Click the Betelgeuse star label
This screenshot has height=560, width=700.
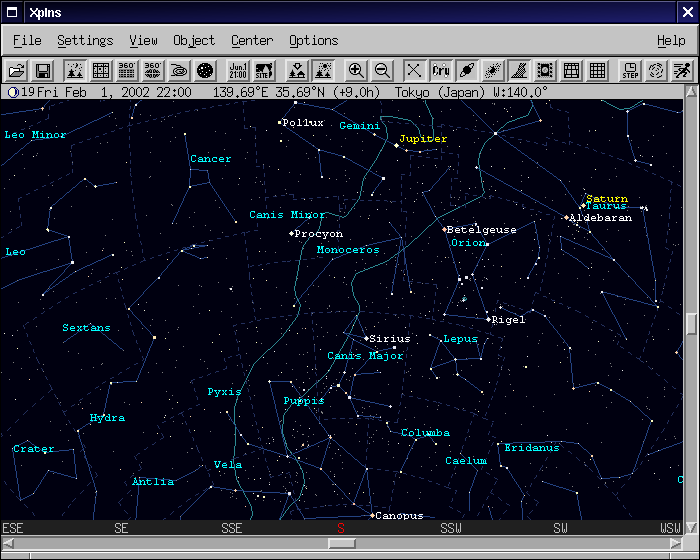point(481,230)
